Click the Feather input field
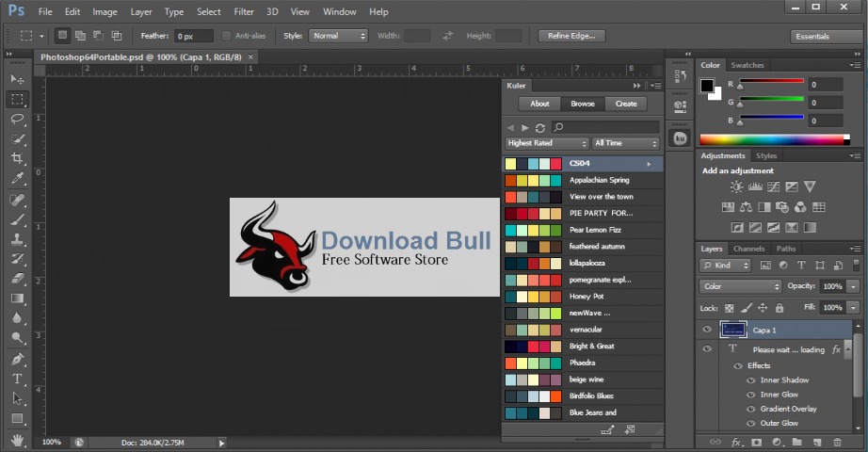The width and height of the screenshot is (868, 452). coord(194,36)
